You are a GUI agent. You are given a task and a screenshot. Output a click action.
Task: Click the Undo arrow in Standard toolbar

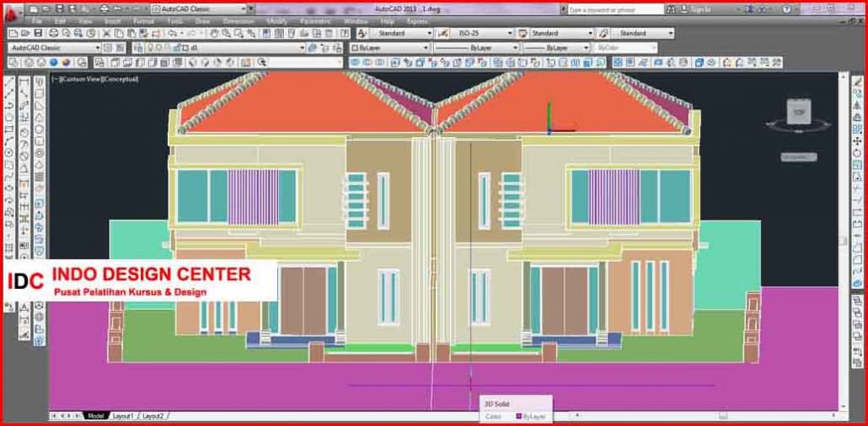coord(172,33)
